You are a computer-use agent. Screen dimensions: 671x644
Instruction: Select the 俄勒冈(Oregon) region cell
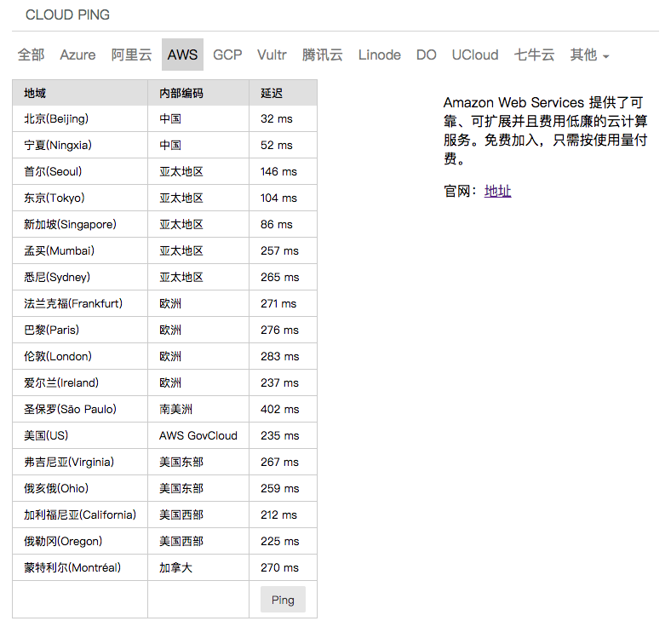80,541
